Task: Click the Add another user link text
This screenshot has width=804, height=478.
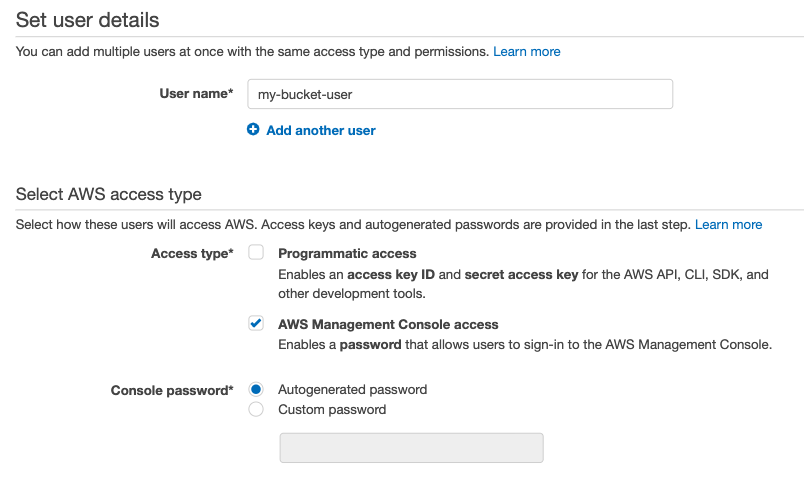Action: pos(320,130)
